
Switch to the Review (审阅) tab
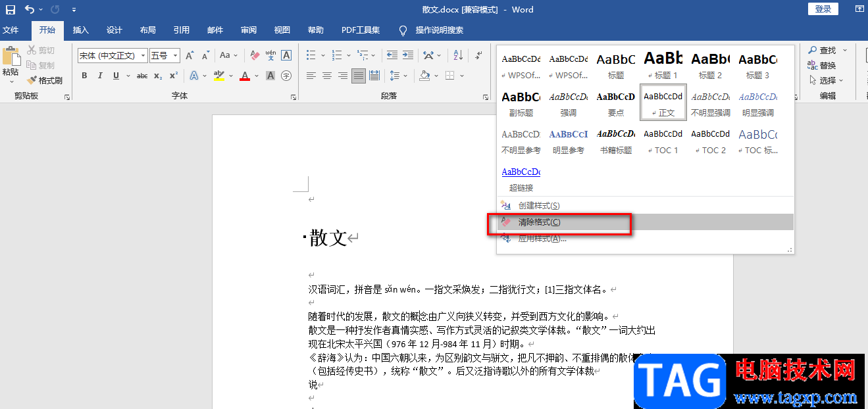(249, 30)
